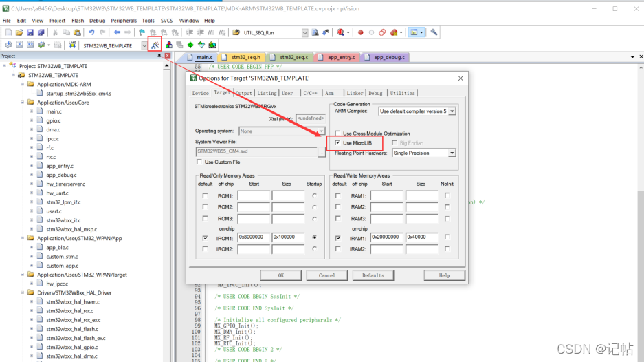Click the Rebuild all target files icon
This screenshot has height=362, width=644.
click(30, 45)
